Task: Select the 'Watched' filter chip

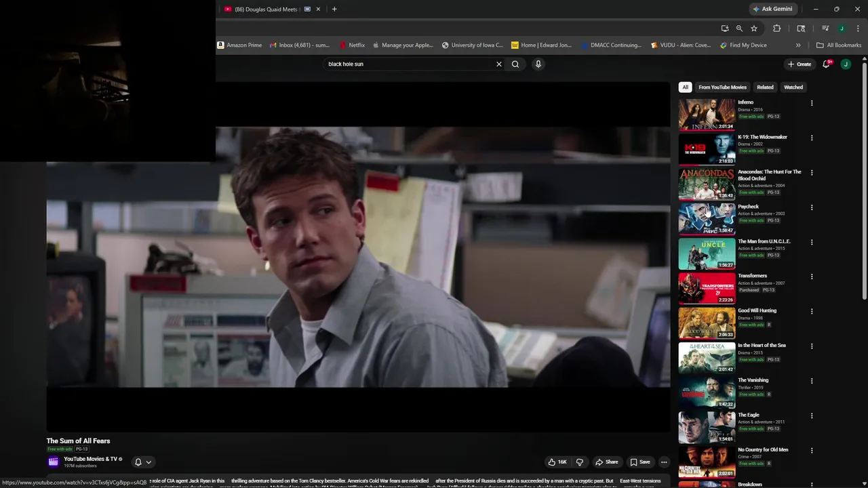Action: tap(793, 87)
